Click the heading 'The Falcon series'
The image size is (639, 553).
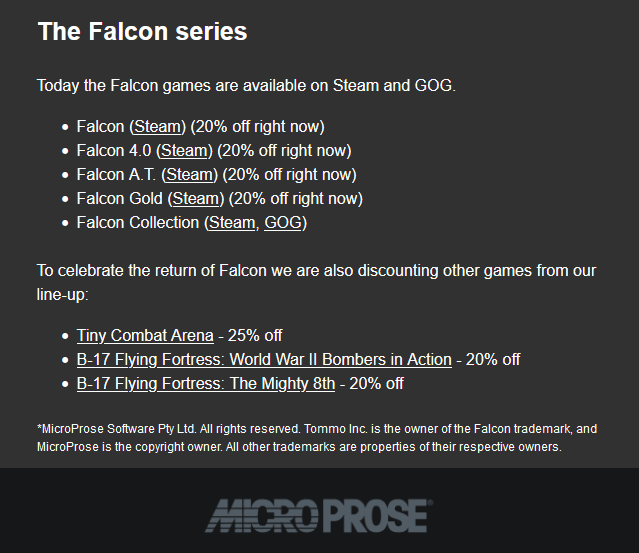[x=142, y=31]
